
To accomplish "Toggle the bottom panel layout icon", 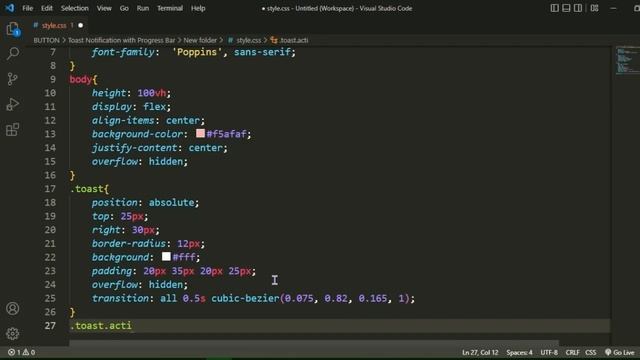I will tap(566, 8).
